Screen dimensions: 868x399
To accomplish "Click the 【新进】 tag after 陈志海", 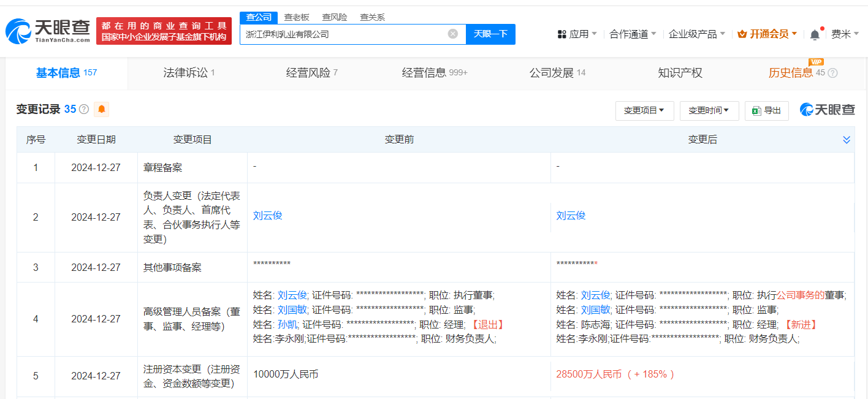I will click(x=801, y=324).
